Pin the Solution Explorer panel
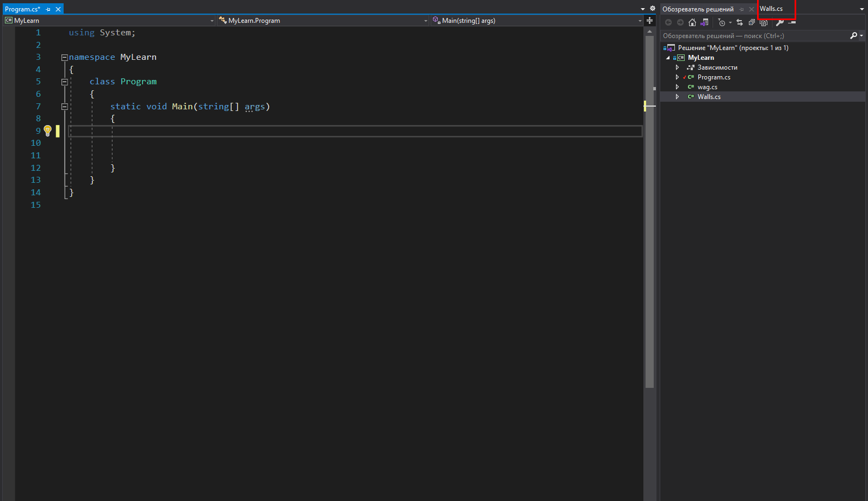Image resolution: width=868 pixels, height=501 pixels. [741, 9]
